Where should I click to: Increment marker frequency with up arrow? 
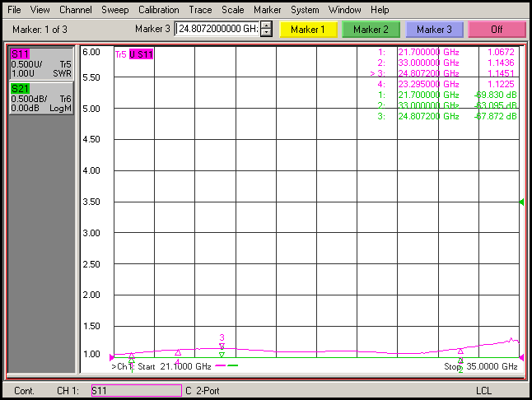266,26
